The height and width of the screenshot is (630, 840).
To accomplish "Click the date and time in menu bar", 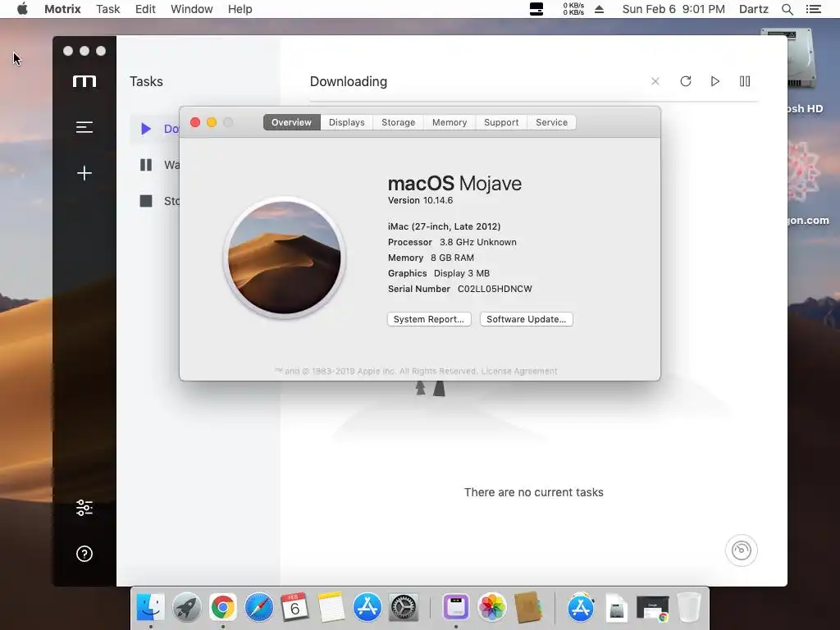I will pyautogui.click(x=673, y=9).
